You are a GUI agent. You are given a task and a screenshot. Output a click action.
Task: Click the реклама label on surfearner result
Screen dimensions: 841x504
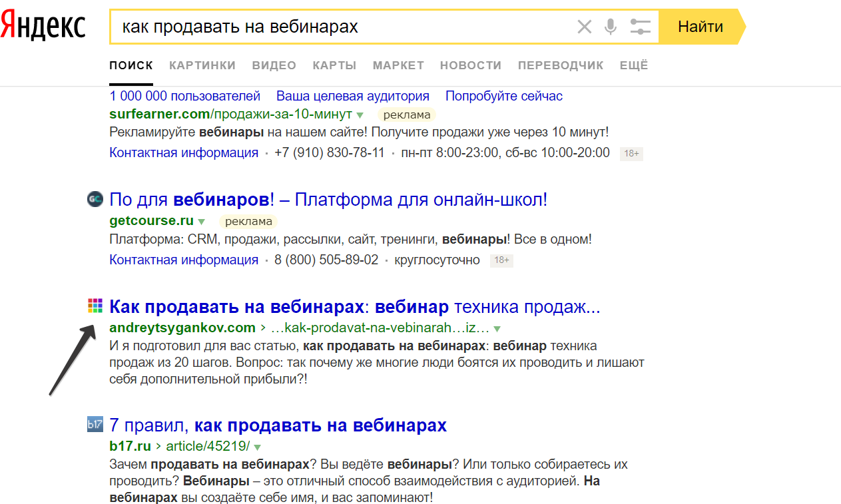point(407,115)
